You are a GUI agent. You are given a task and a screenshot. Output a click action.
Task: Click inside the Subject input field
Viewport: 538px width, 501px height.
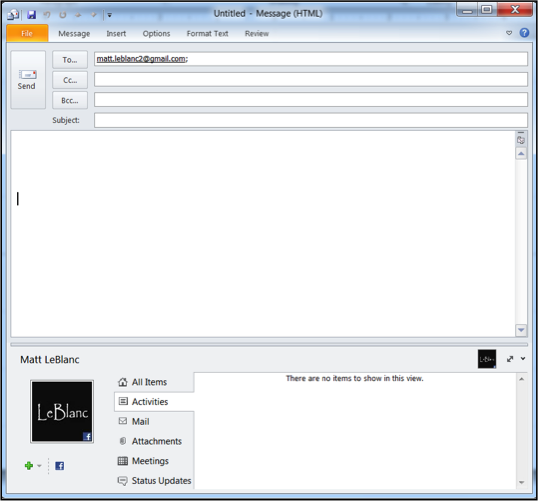coord(311,120)
